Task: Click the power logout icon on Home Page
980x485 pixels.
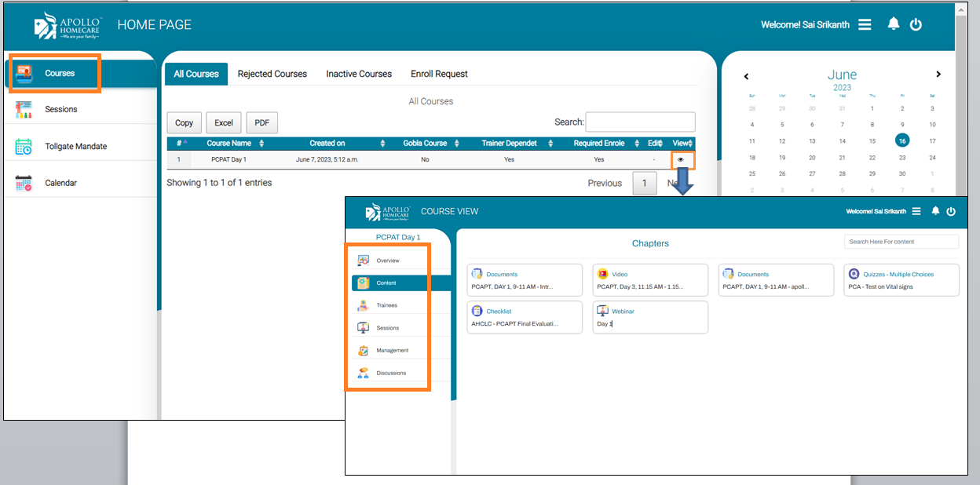Action: [x=916, y=24]
